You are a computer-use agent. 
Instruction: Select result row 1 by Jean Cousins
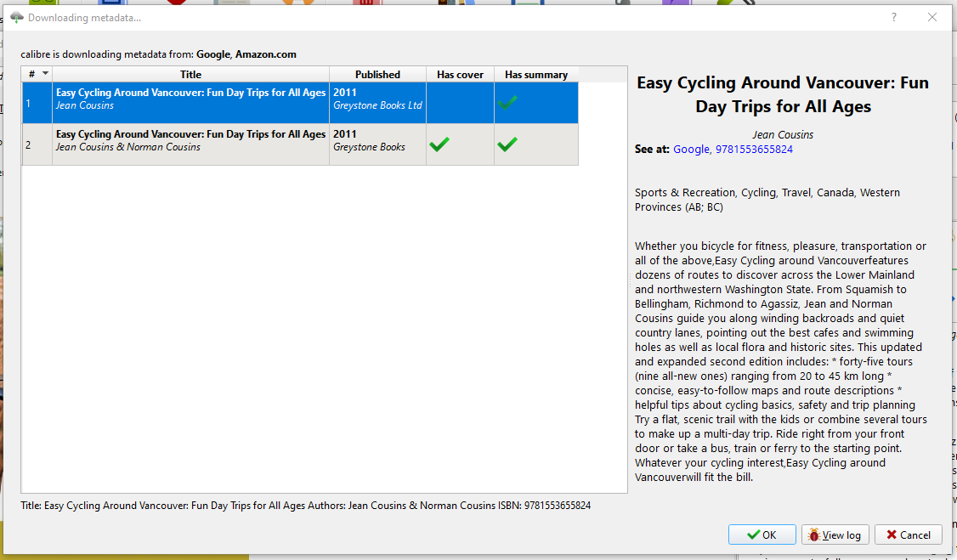(300, 103)
